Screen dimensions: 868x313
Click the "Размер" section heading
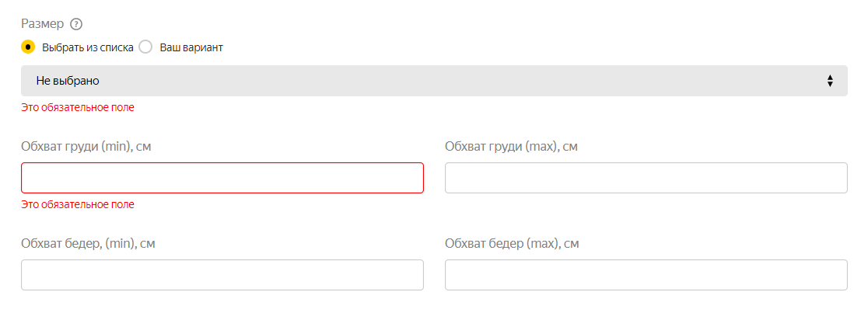click(43, 24)
